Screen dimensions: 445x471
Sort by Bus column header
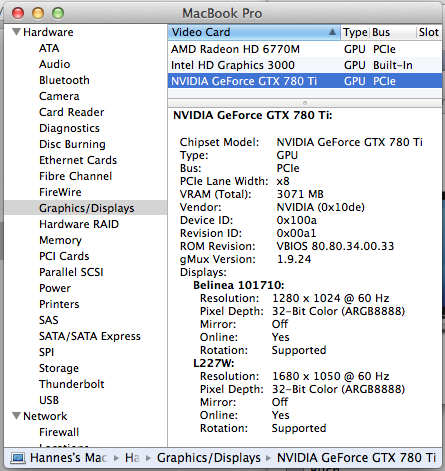393,32
